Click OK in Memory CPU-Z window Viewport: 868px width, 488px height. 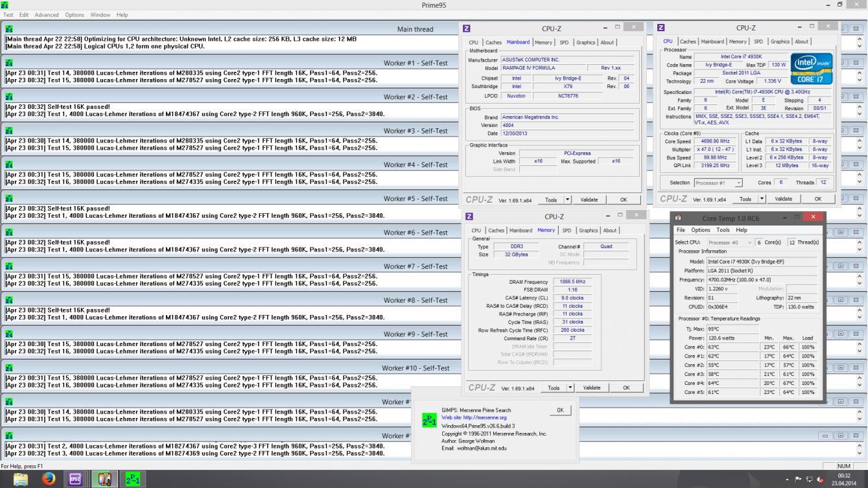[626, 388]
